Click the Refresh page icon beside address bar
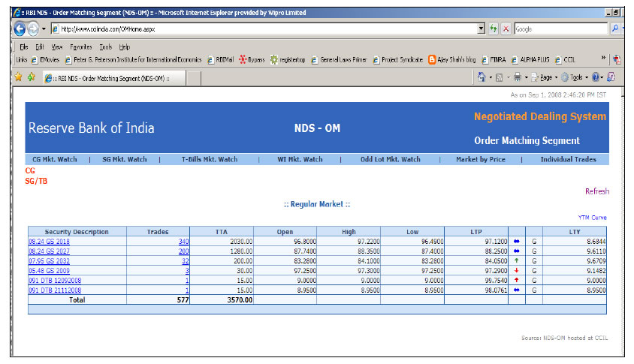Viewport: 634px width, 364px height. (494, 29)
